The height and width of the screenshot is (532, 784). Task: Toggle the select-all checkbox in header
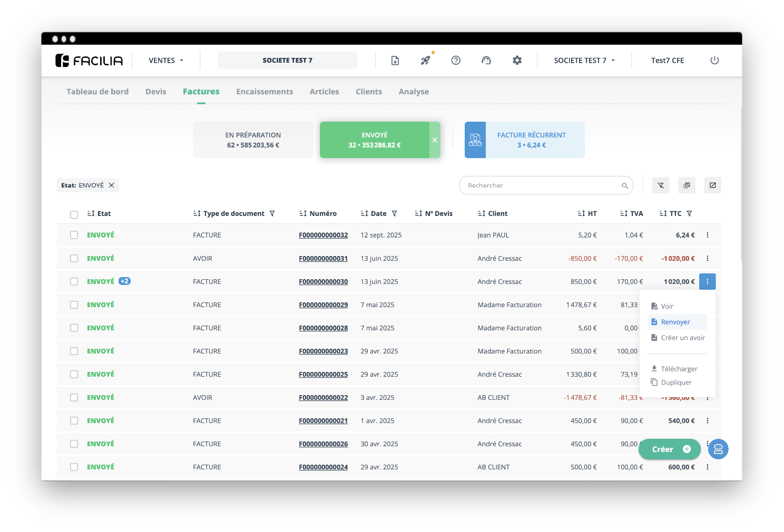click(x=74, y=214)
